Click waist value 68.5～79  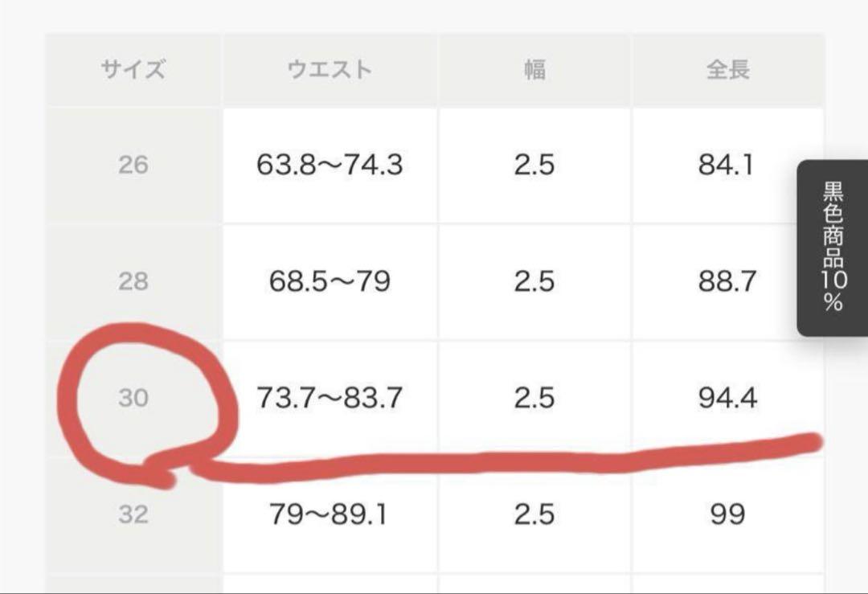coord(330,281)
